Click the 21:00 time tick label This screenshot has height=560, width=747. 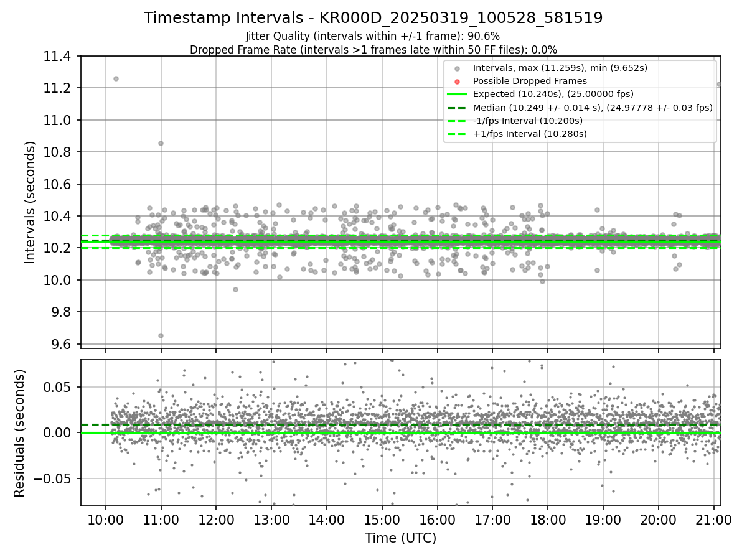click(x=713, y=520)
